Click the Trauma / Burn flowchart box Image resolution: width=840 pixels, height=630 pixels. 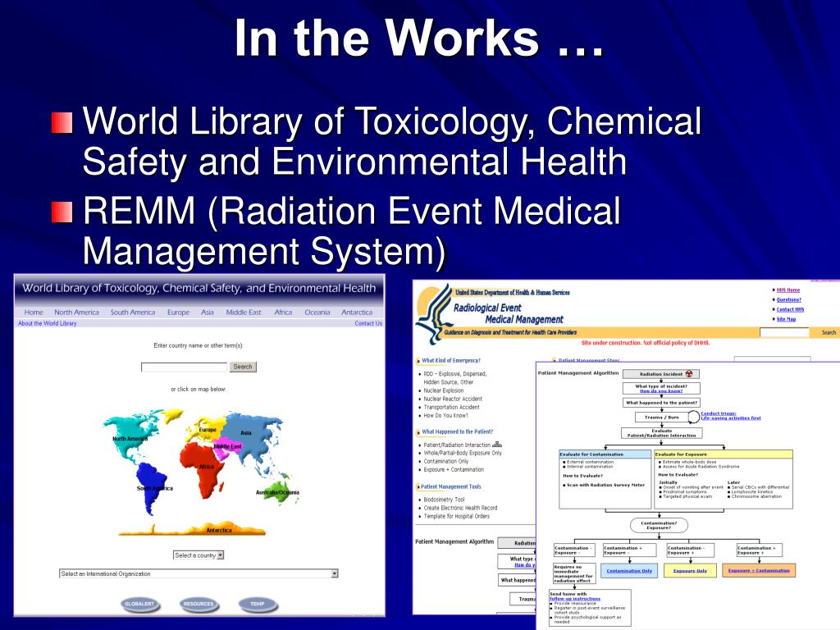point(661,418)
